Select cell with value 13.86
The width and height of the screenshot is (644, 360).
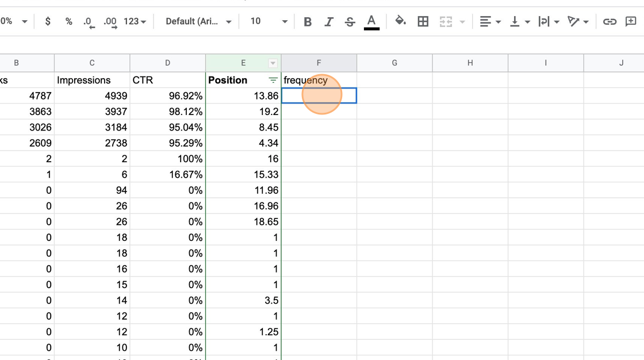[243, 96]
